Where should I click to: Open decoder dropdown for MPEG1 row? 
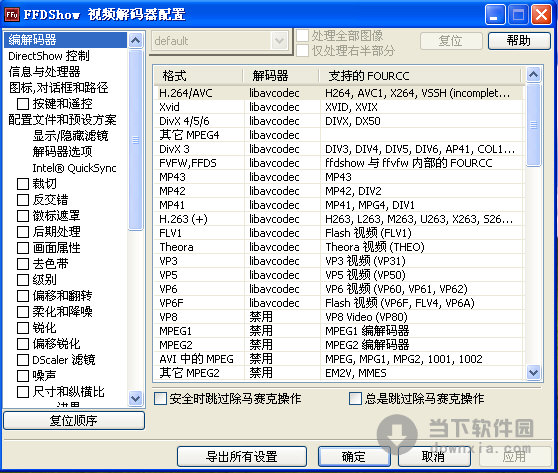click(282, 331)
